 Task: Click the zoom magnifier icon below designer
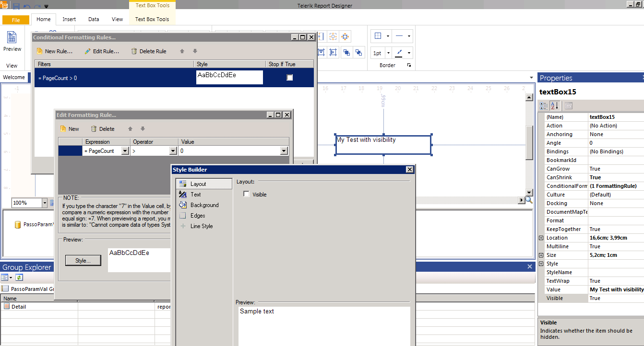click(529, 200)
